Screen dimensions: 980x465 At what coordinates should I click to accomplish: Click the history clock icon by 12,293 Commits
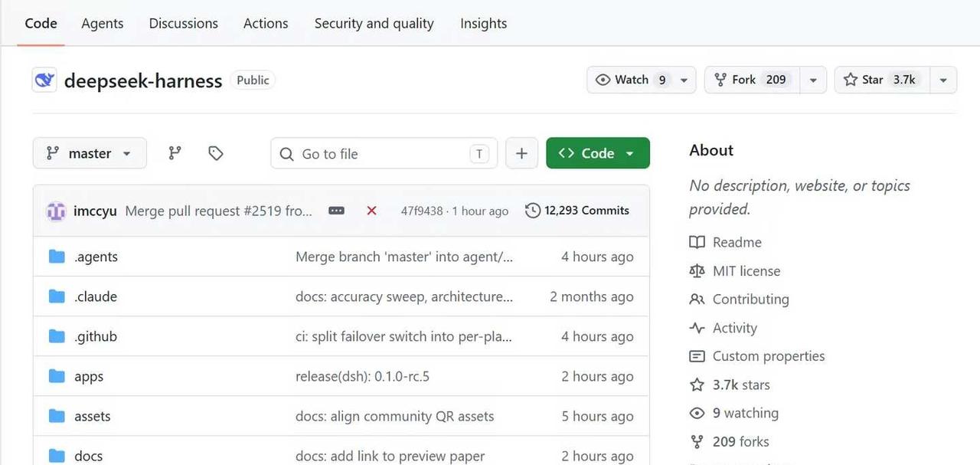(533, 211)
